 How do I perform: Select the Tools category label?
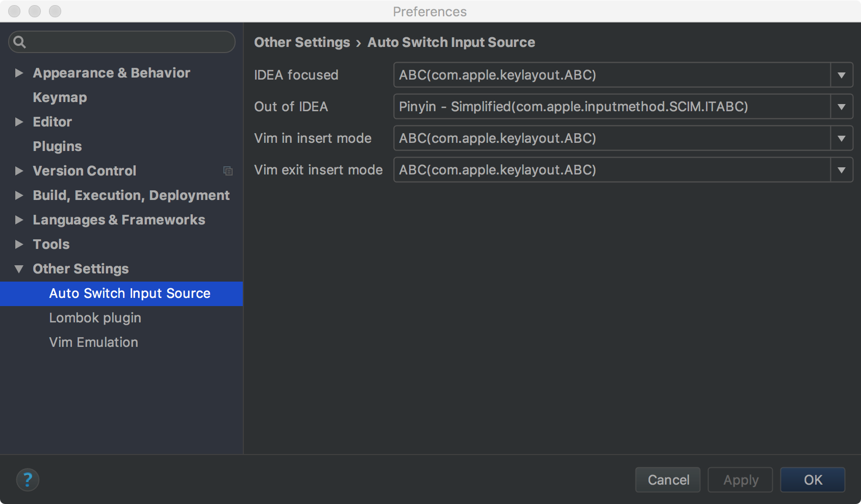[x=51, y=244]
